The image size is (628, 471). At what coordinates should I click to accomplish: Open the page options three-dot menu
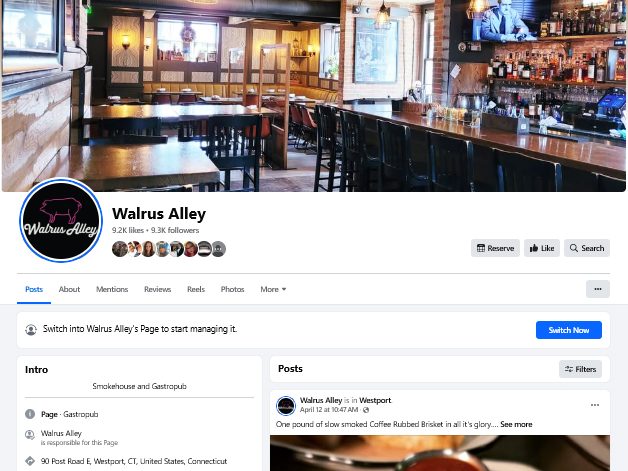click(x=598, y=289)
